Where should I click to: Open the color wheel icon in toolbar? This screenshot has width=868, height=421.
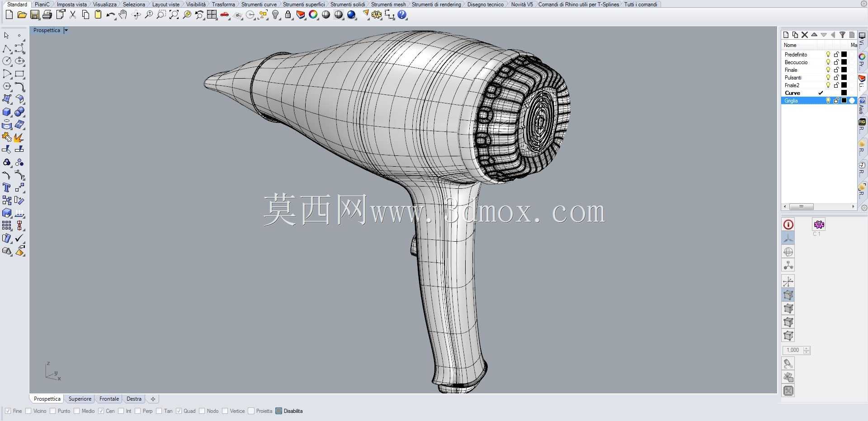[x=313, y=15]
